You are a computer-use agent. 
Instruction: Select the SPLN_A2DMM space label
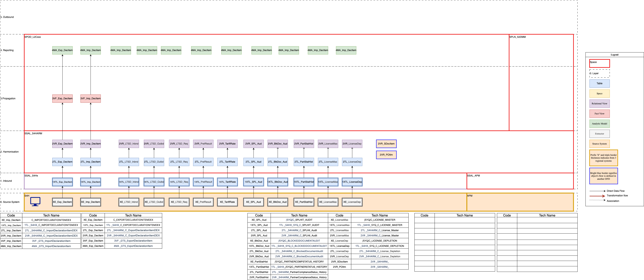click(517, 37)
